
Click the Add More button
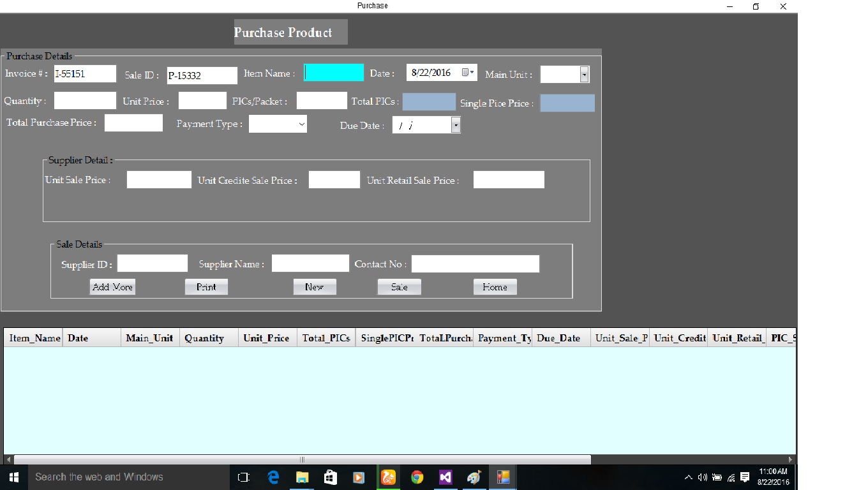pyautogui.click(x=112, y=286)
